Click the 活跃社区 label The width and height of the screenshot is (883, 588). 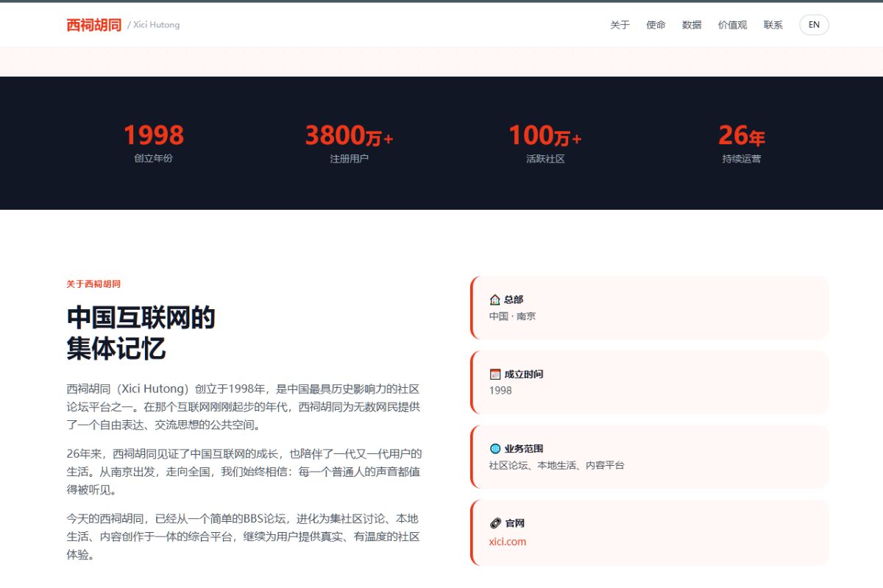click(545, 158)
